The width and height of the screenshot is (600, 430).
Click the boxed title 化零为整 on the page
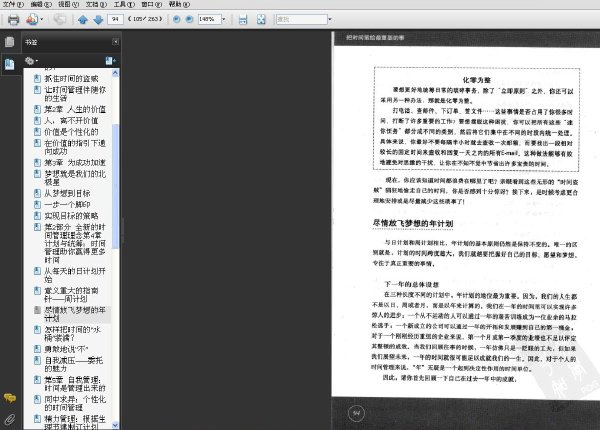[x=476, y=80]
